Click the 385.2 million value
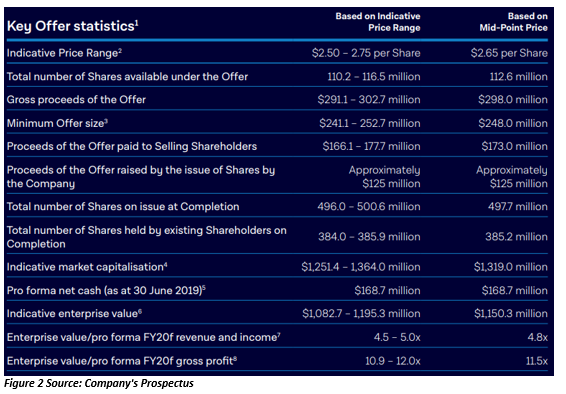Screen dimensions: 566x394 pyautogui.click(x=516, y=237)
